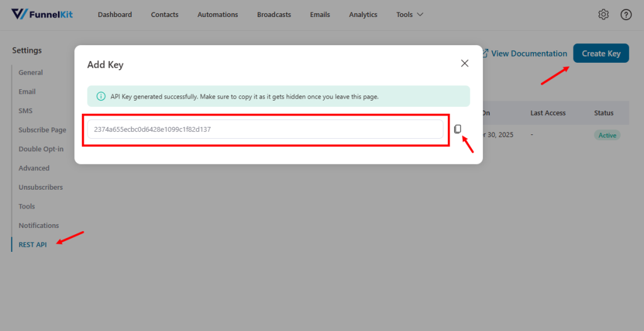Select Notifications in the Settings sidebar
The width and height of the screenshot is (644, 331).
(x=38, y=225)
